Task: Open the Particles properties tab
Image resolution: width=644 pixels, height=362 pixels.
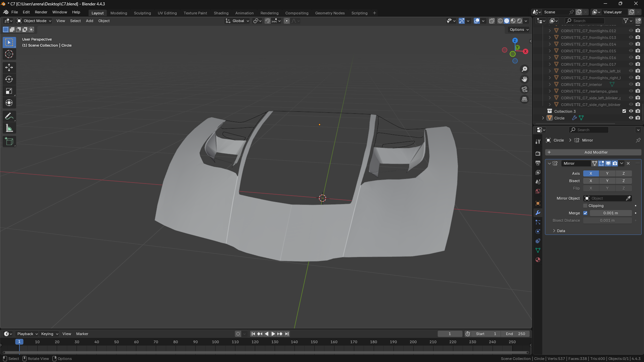Action: pos(538,222)
